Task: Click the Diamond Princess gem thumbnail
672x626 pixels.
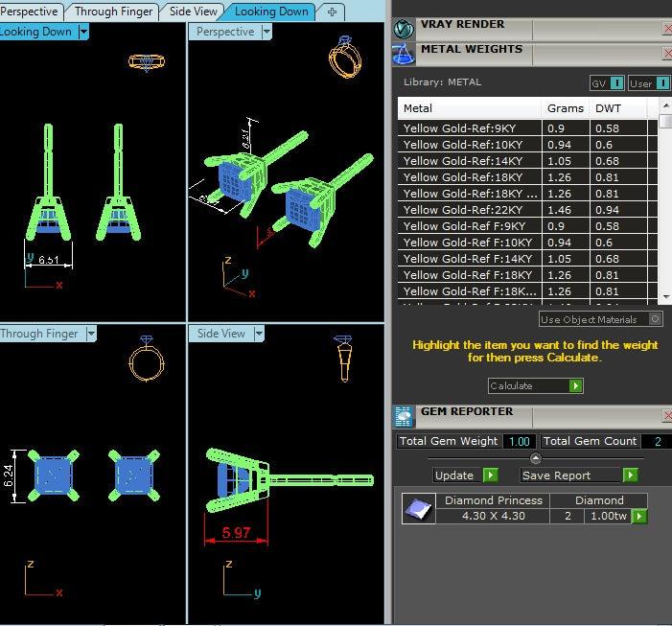Action: pyautogui.click(x=419, y=509)
